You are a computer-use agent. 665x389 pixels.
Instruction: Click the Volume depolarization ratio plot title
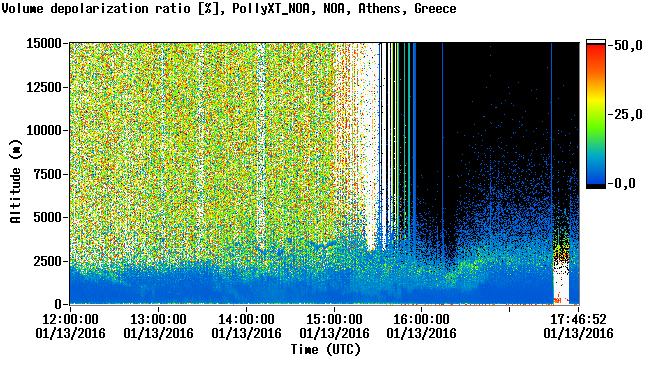(229, 9)
